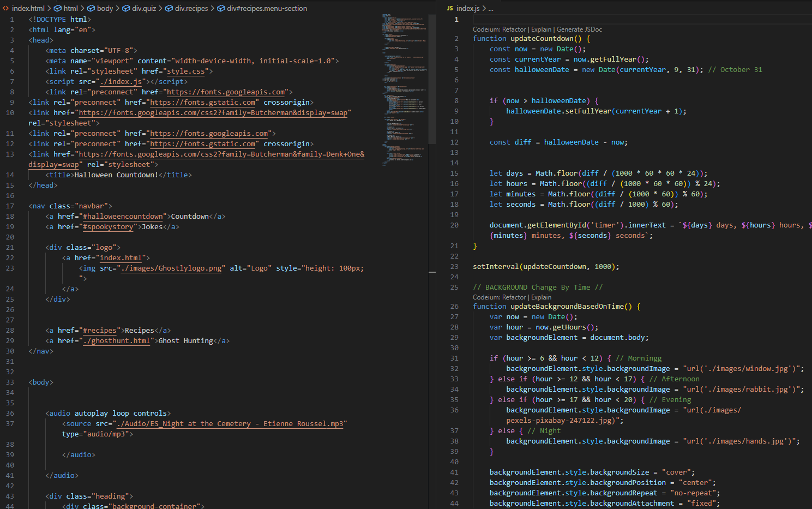
Task: Click the 'div class="logo"' tag
Action: tap(83, 248)
